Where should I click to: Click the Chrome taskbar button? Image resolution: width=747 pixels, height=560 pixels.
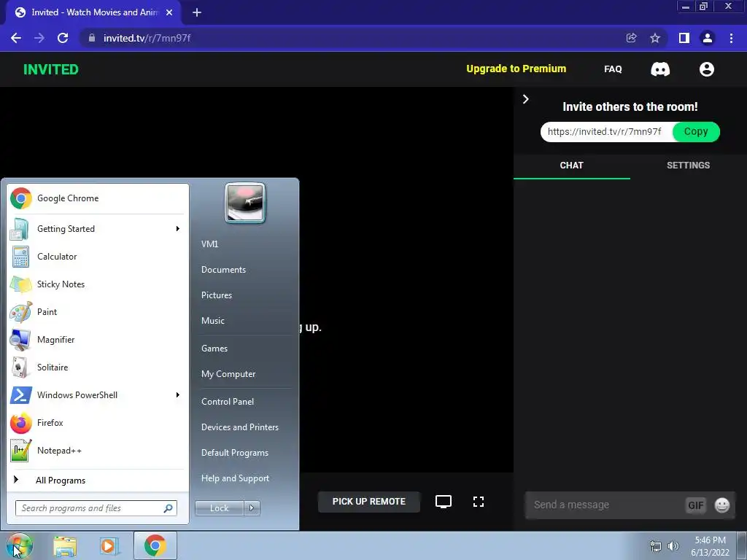[x=155, y=545]
